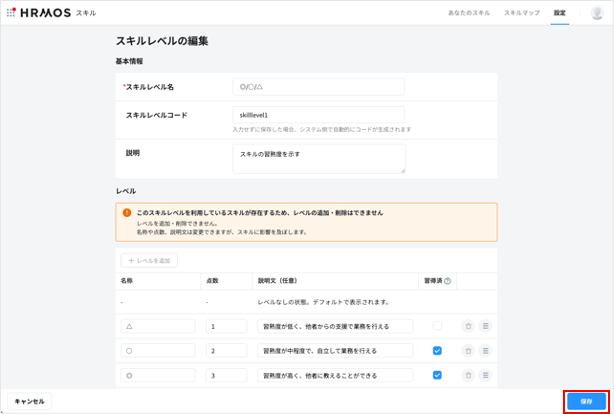Click reorder handle for the ◎ level row
This screenshot has height=414, width=614.
pos(485,376)
